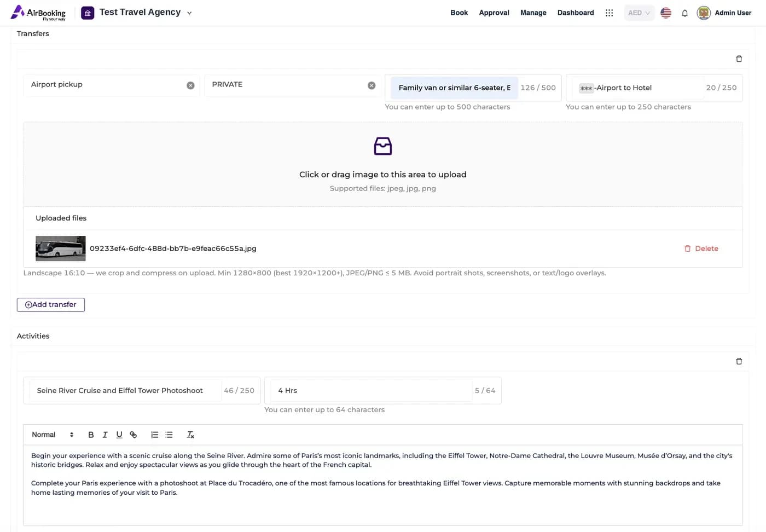Open the uploaded bus image thumbnail
The height and width of the screenshot is (532, 766).
60,248
